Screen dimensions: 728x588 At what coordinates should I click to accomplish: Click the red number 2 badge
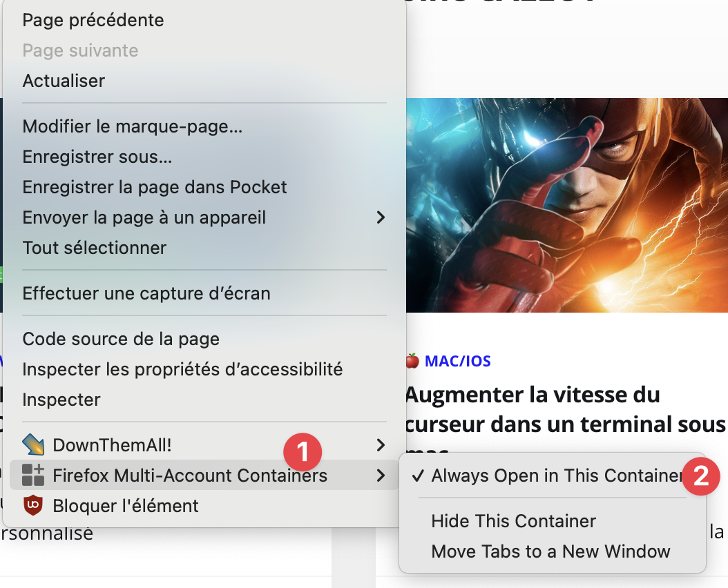701,477
